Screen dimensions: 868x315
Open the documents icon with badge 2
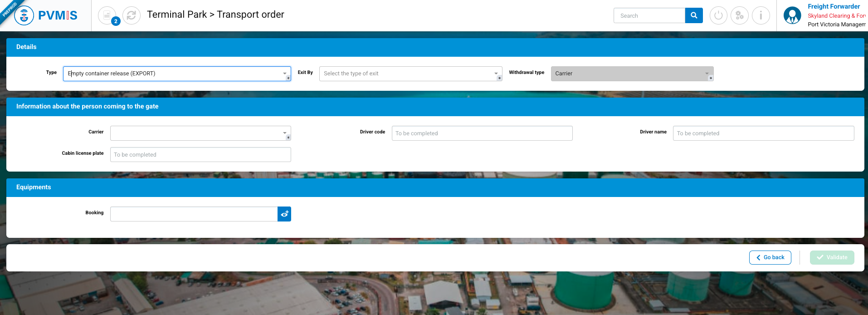(x=107, y=15)
